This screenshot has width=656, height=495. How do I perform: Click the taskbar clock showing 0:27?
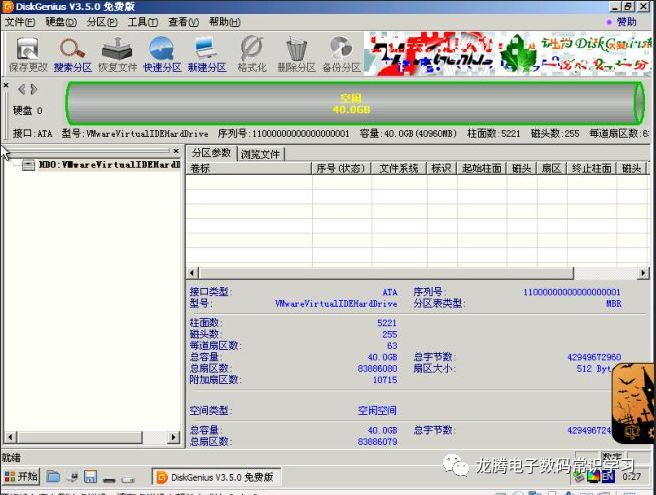pos(631,477)
